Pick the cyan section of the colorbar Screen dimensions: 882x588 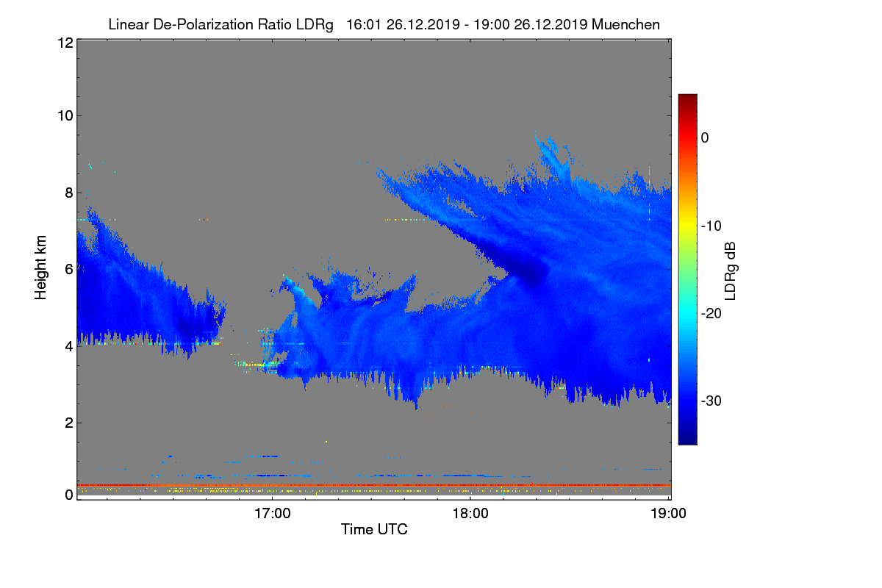[x=687, y=313]
